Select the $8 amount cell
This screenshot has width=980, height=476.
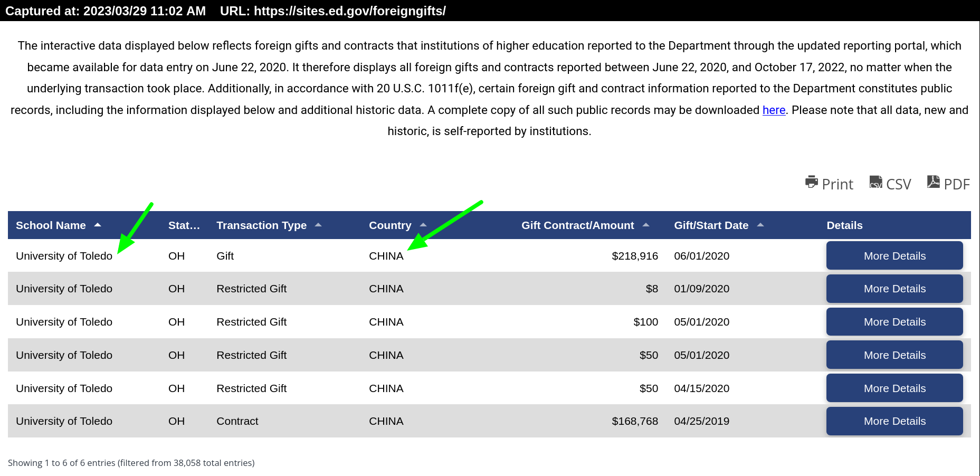(652, 289)
